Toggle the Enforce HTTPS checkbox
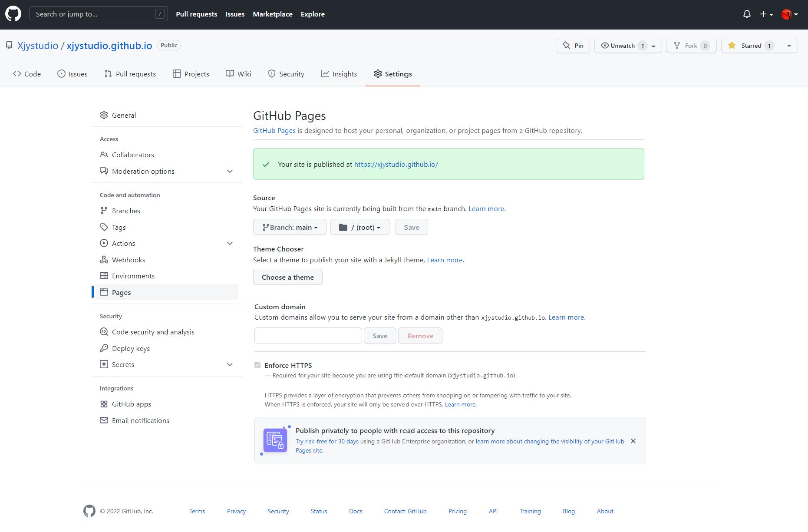This screenshot has height=532, width=808. pos(257,365)
